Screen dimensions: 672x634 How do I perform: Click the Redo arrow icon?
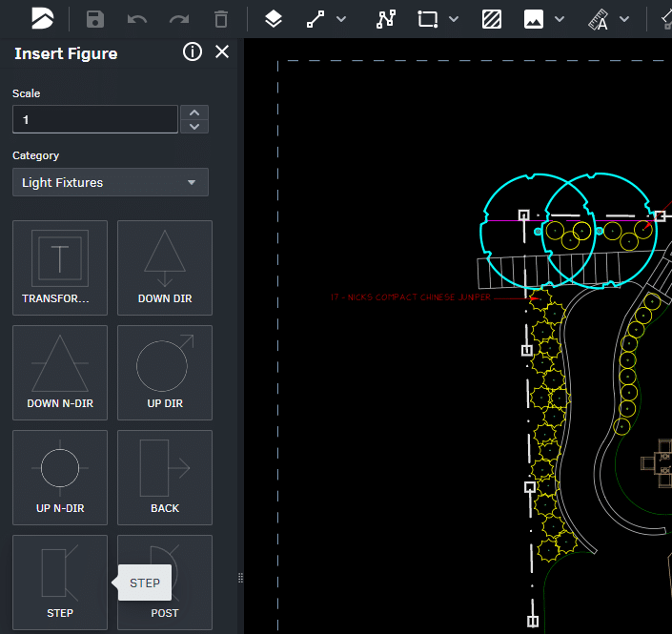[179, 19]
